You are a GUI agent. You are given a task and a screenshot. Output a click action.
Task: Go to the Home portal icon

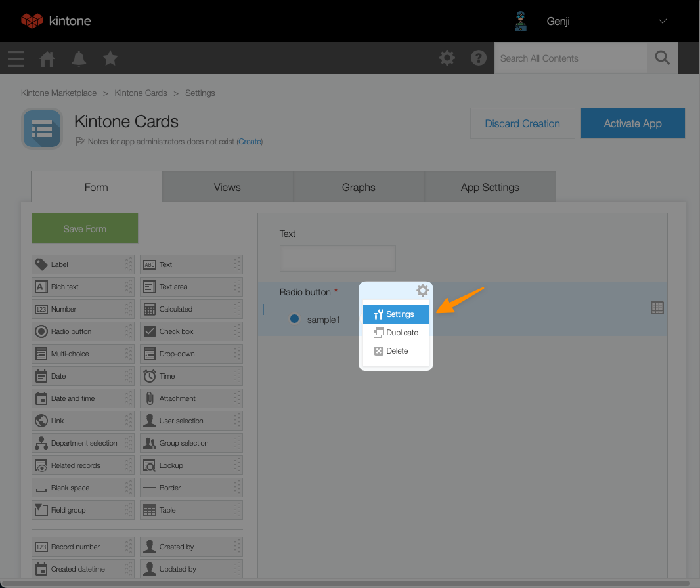click(x=47, y=58)
